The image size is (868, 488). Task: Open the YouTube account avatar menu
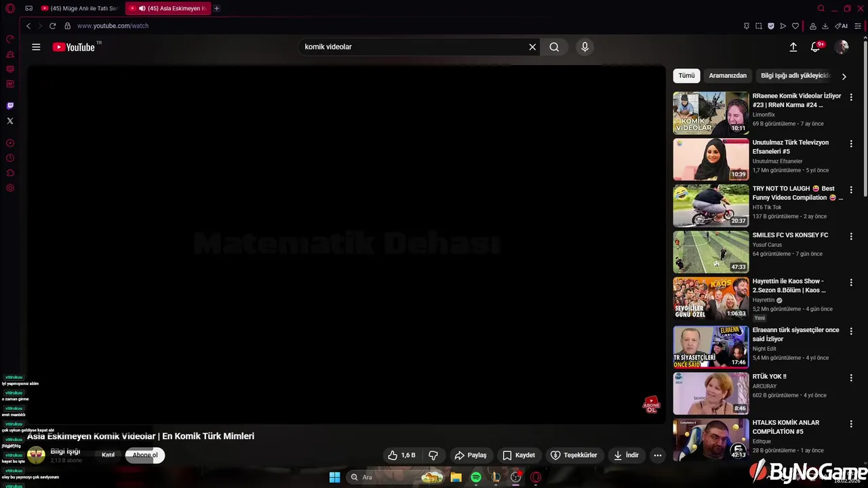point(842,47)
